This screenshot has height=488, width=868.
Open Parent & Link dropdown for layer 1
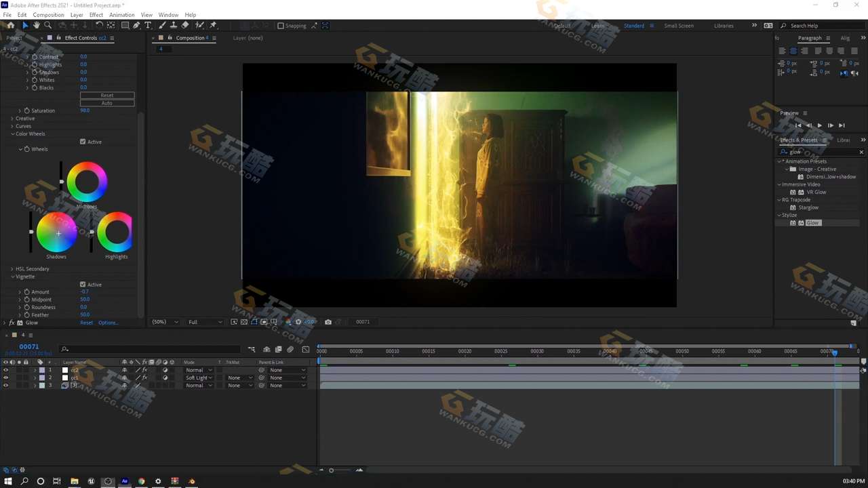(288, 370)
